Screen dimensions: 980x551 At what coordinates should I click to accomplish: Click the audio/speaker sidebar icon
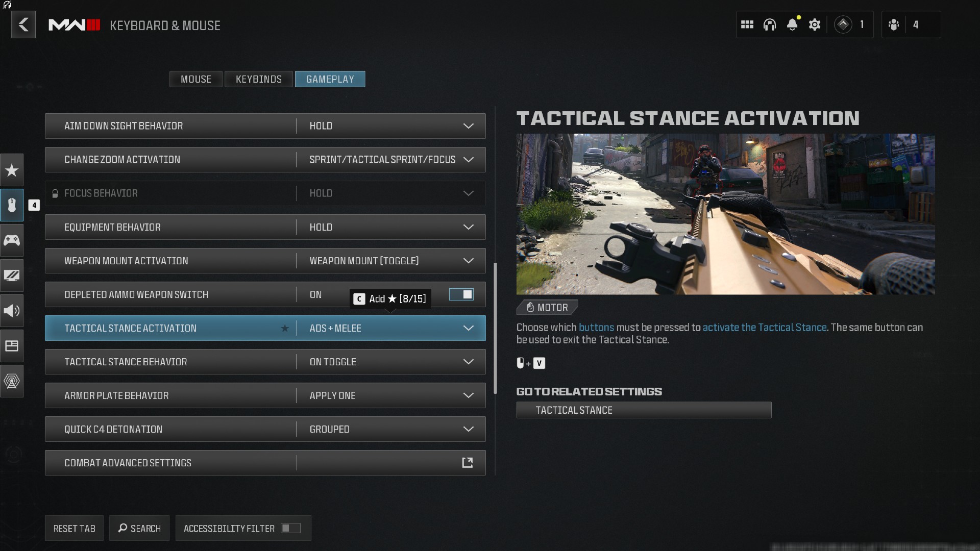tap(11, 310)
